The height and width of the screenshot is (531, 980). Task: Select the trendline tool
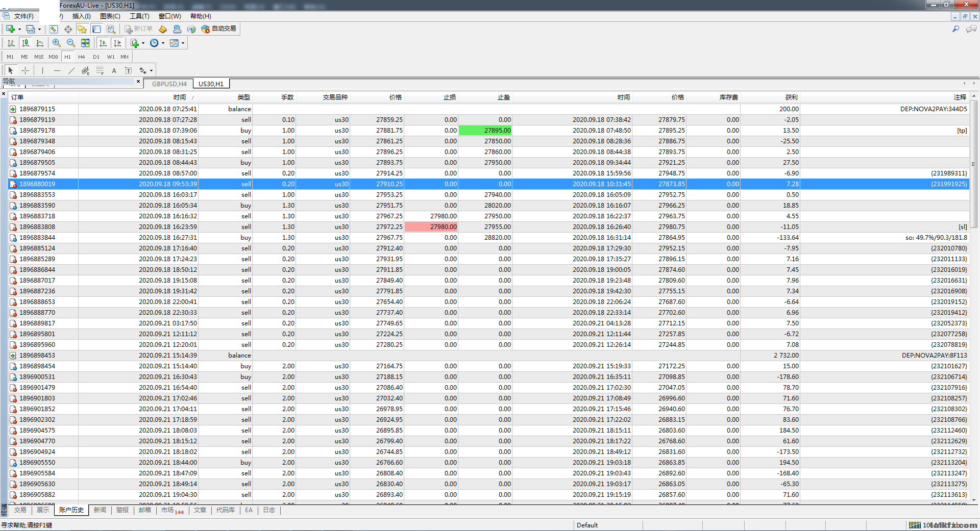[71, 71]
